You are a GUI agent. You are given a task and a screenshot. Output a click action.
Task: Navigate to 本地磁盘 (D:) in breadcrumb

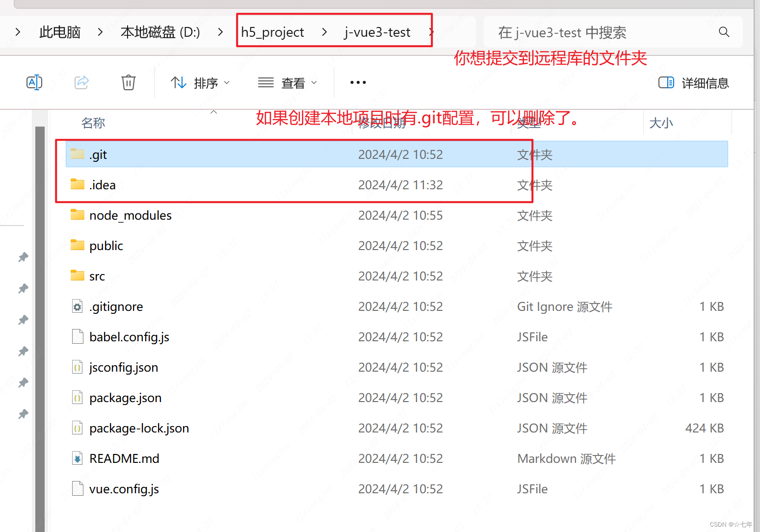click(160, 32)
